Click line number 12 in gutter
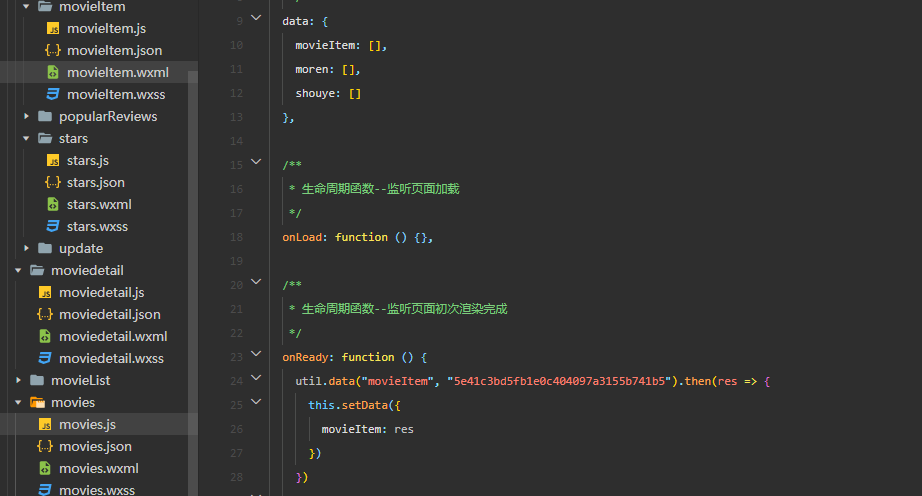Image resolution: width=922 pixels, height=496 pixels. [236, 93]
